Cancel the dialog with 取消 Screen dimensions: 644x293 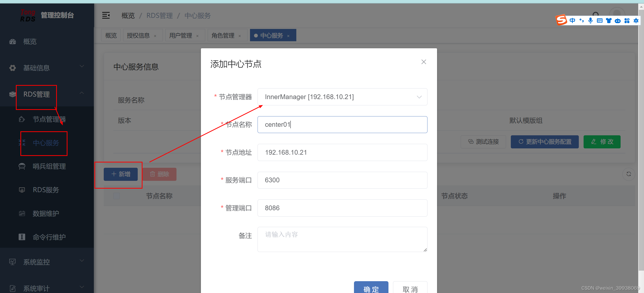pos(410,288)
